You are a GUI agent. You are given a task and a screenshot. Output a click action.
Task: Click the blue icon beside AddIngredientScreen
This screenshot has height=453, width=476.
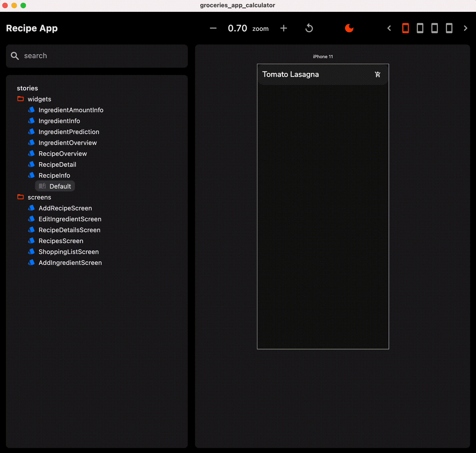click(x=31, y=262)
